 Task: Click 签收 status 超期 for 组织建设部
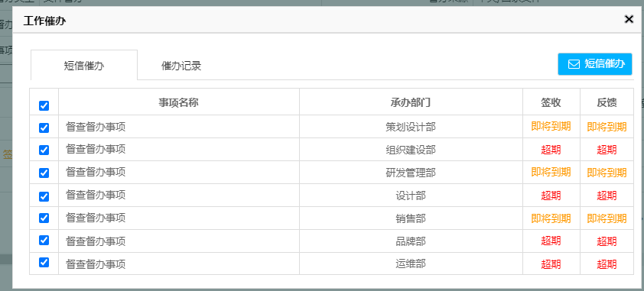[551, 150]
